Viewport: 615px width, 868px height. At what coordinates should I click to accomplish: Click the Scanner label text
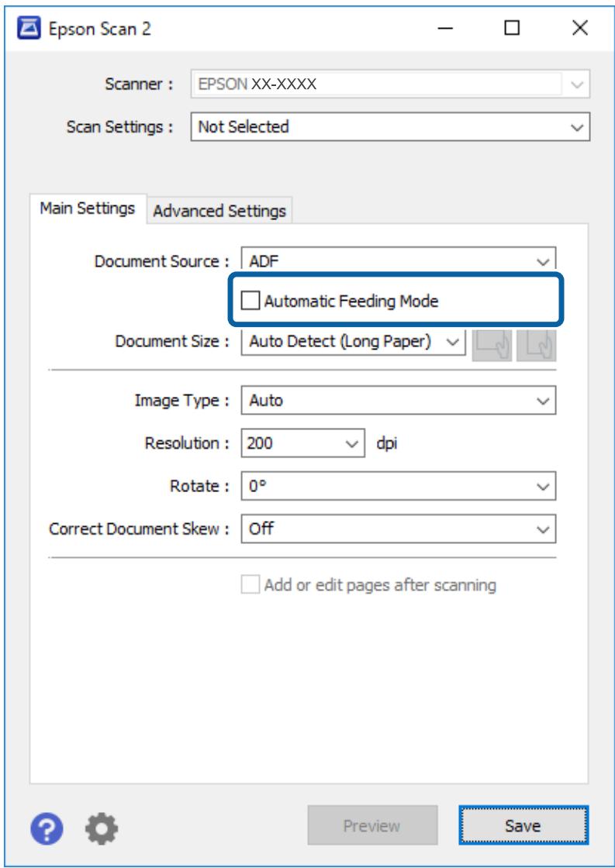[x=139, y=84]
